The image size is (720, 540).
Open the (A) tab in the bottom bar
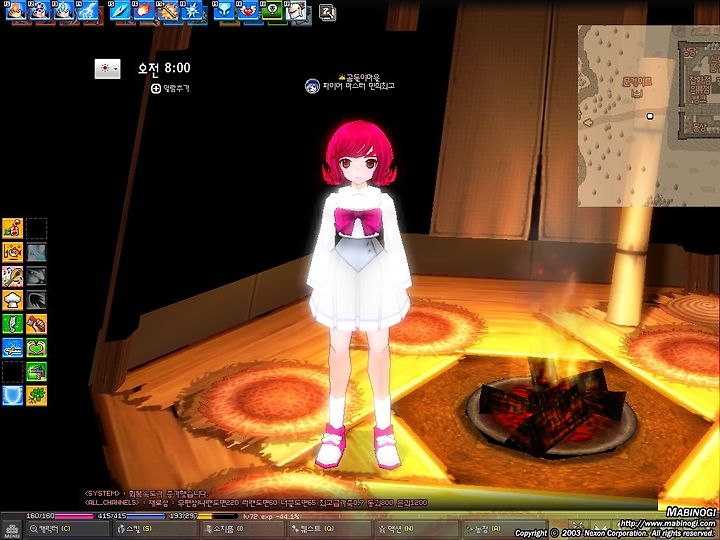(x=503, y=529)
